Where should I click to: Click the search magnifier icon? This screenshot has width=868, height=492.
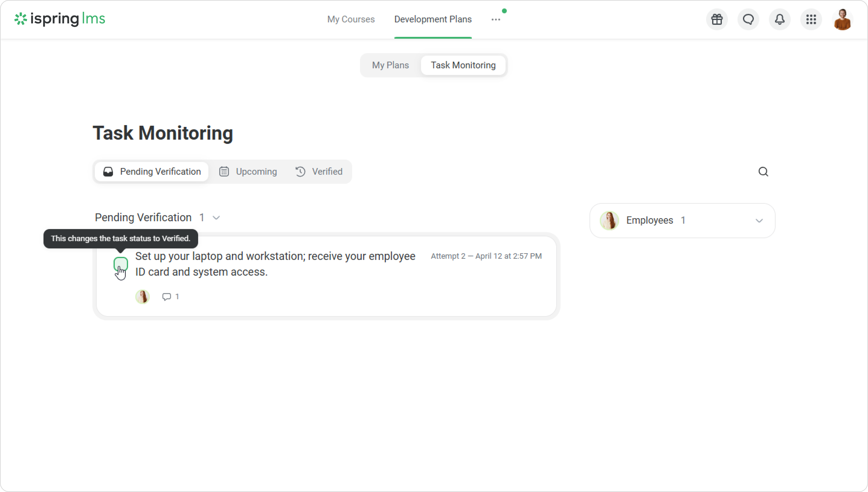click(x=763, y=172)
